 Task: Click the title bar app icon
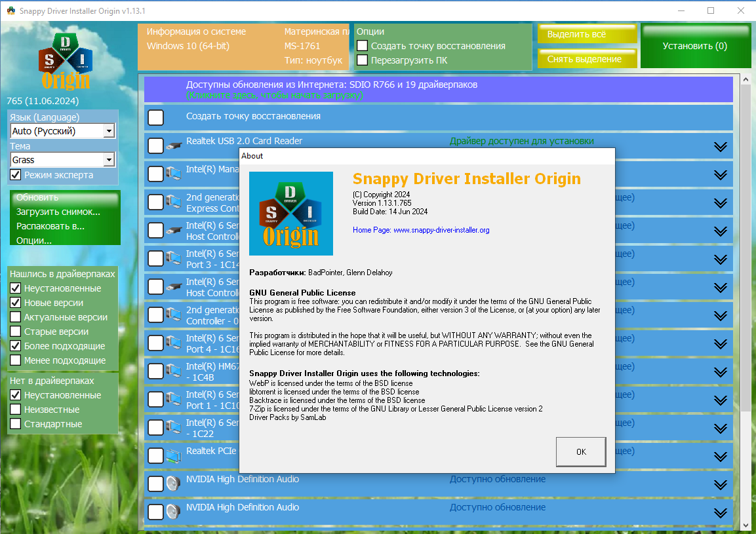click(x=10, y=10)
